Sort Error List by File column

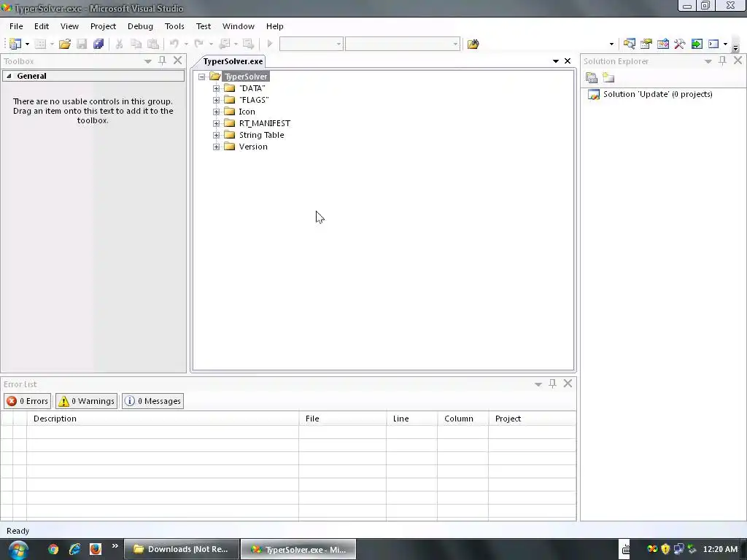pyautogui.click(x=343, y=419)
